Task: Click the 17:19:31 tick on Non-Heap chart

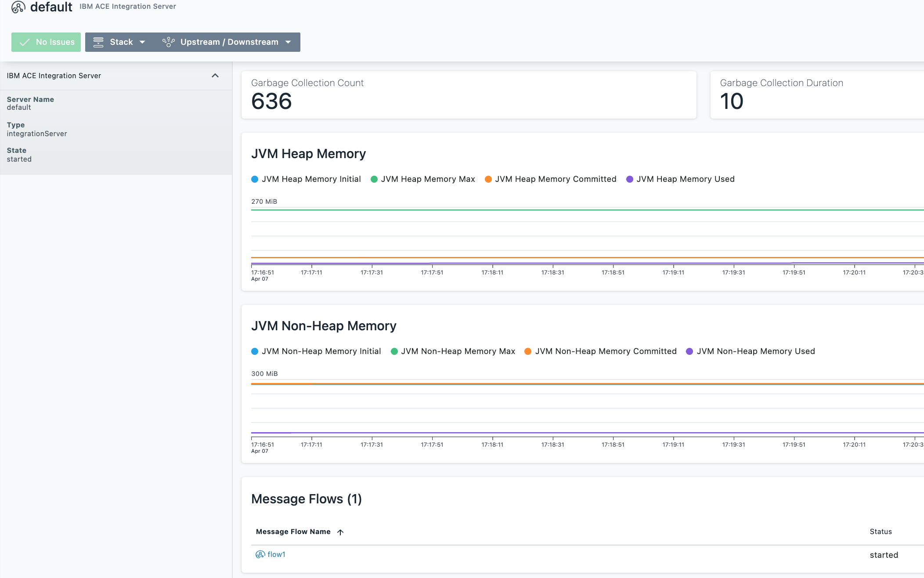Action: tap(733, 445)
